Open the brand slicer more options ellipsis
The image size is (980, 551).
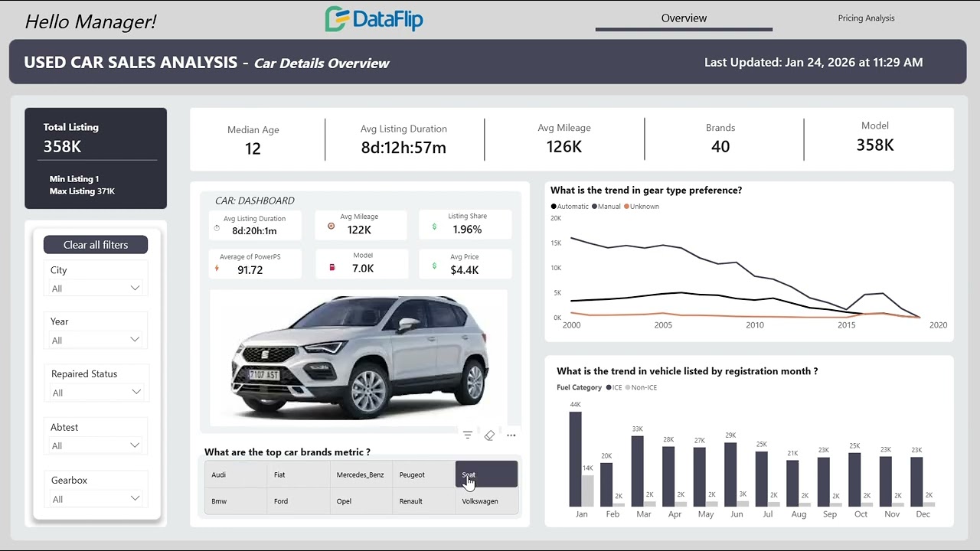pos(511,435)
